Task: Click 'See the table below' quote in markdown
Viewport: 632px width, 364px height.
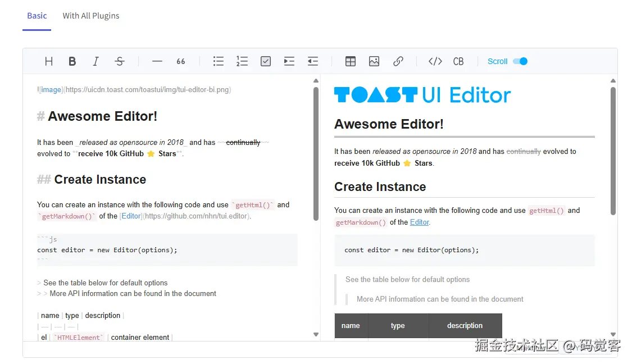Action: click(x=105, y=283)
